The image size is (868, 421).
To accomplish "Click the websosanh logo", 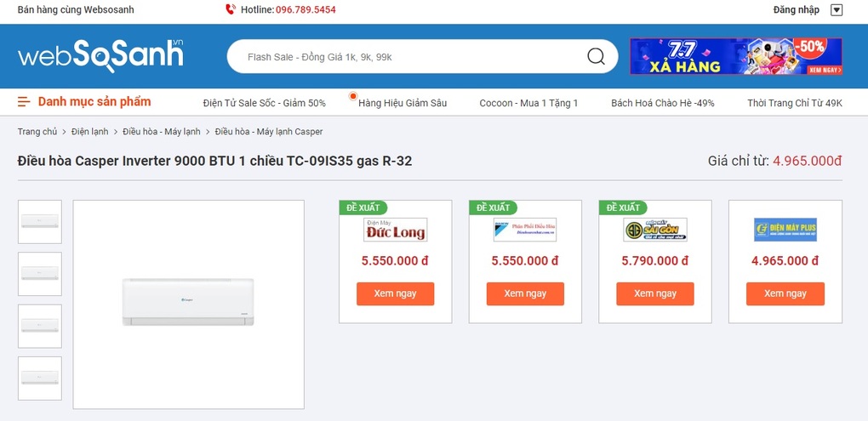I will tap(100, 55).
